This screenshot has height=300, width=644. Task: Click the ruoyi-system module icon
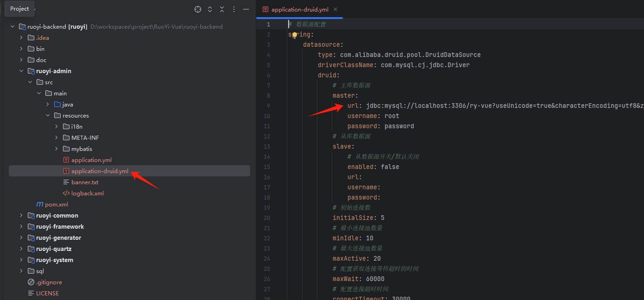pos(31,260)
